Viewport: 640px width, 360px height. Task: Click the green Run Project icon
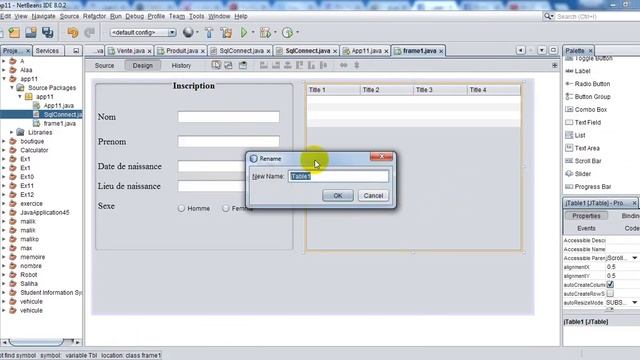pos(244,33)
